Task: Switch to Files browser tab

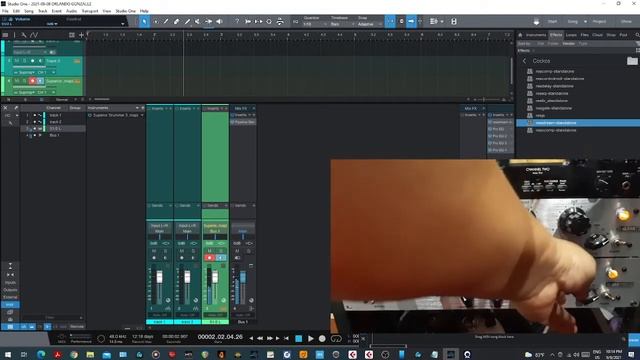Action: 584,35
